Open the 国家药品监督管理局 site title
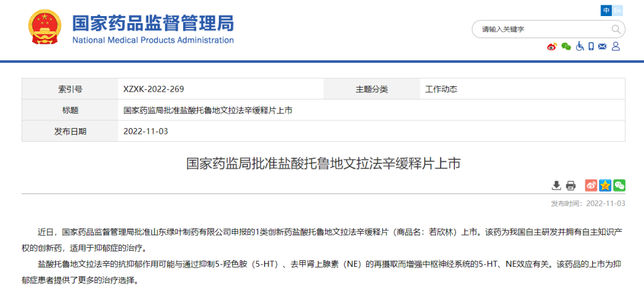The width and height of the screenshot is (644, 305). (153, 23)
